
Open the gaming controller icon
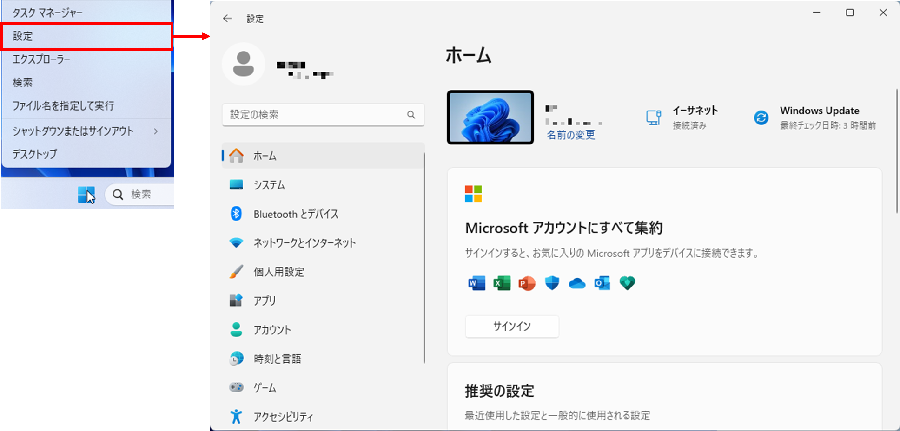(236, 387)
